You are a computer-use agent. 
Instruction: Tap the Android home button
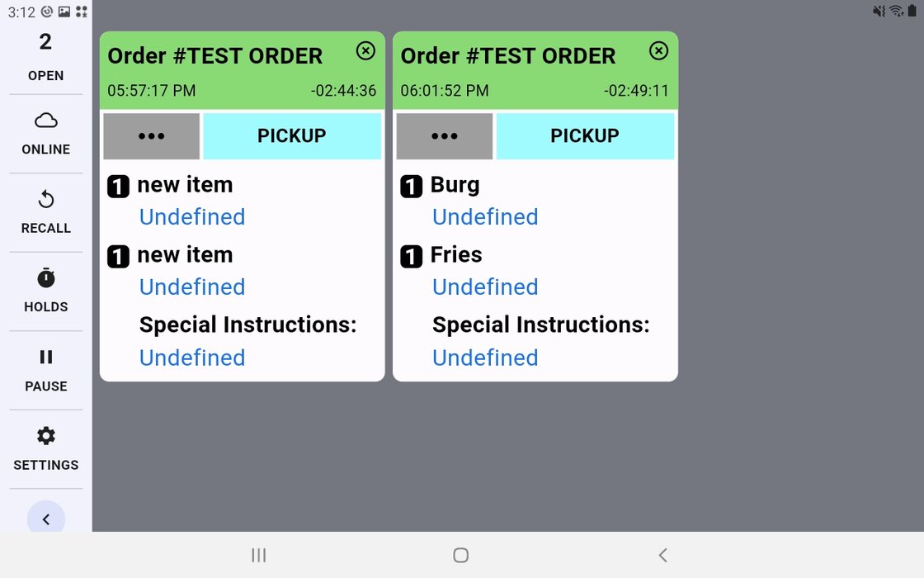[460, 555]
